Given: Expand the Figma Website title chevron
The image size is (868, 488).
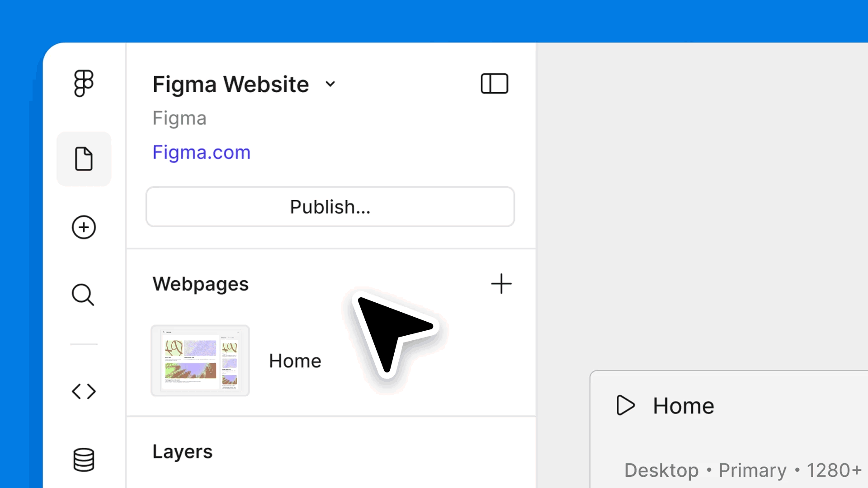Looking at the screenshot, I should 330,84.
